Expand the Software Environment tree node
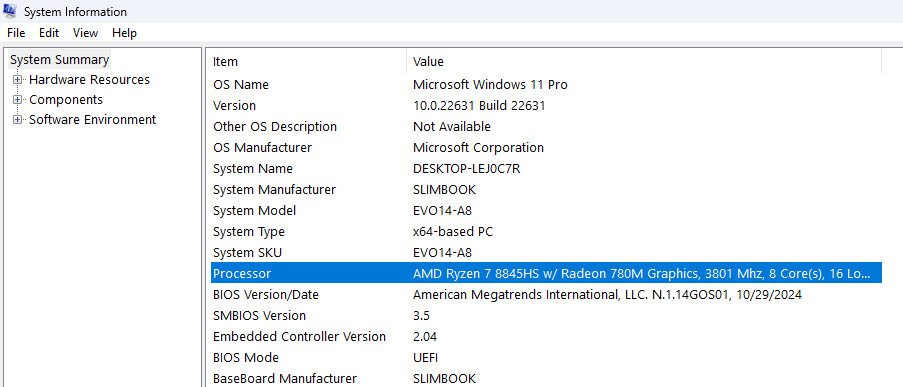Image resolution: width=903 pixels, height=387 pixels. click(x=17, y=120)
